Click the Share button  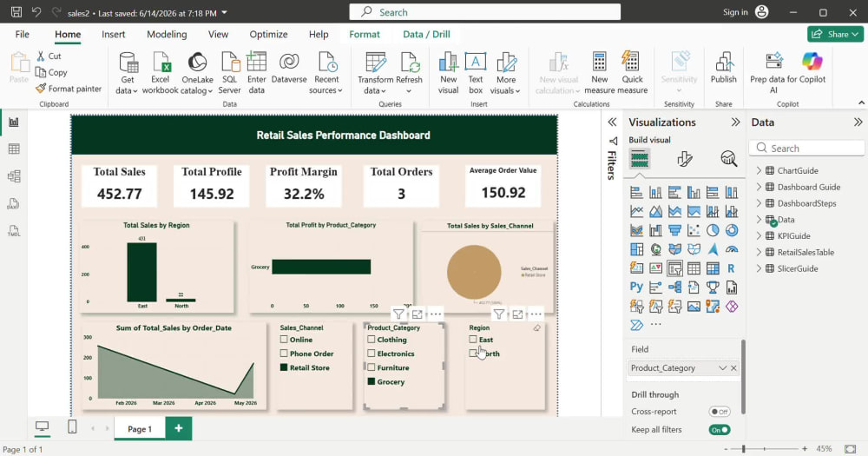coord(835,35)
